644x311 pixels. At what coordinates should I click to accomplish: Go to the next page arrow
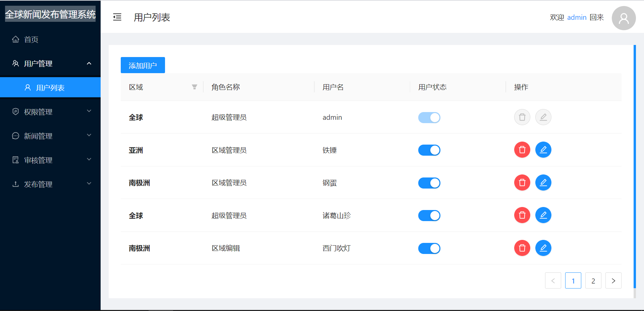click(x=613, y=280)
